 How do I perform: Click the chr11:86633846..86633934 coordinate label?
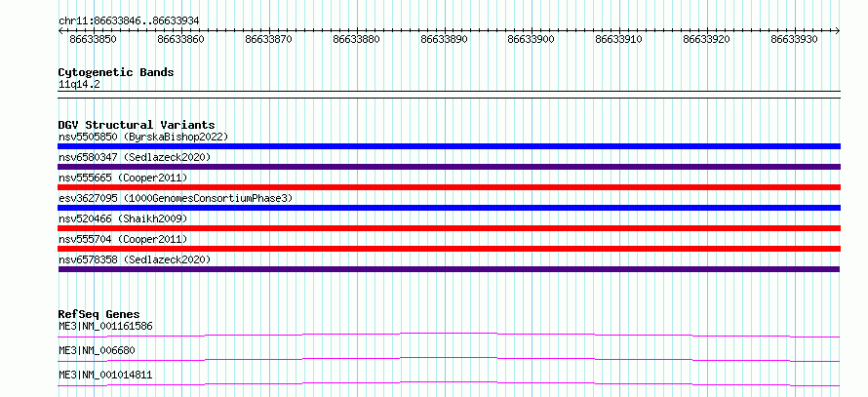point(129,21)
